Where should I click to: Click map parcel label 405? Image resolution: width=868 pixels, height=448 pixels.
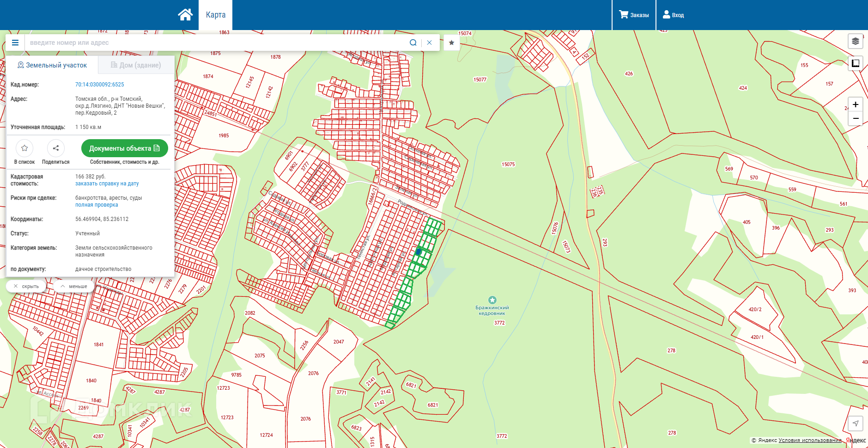[747, 222]
